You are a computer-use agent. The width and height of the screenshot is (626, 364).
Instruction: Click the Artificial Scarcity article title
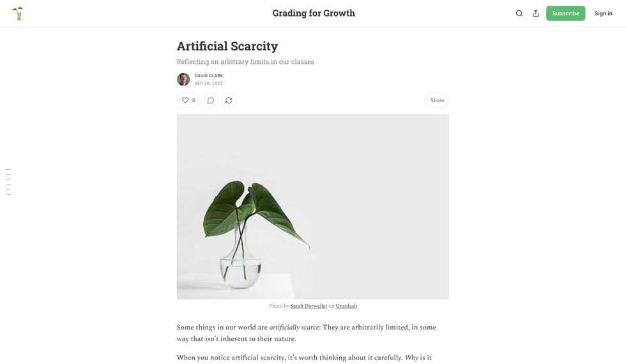pos(227,46)
